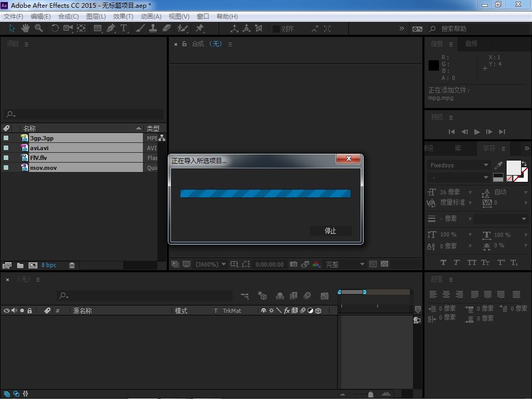The height and width of the screenshot is (399, 532).
Task: Toggle label box for mov.mov
Action: click(x=6, y=167)
